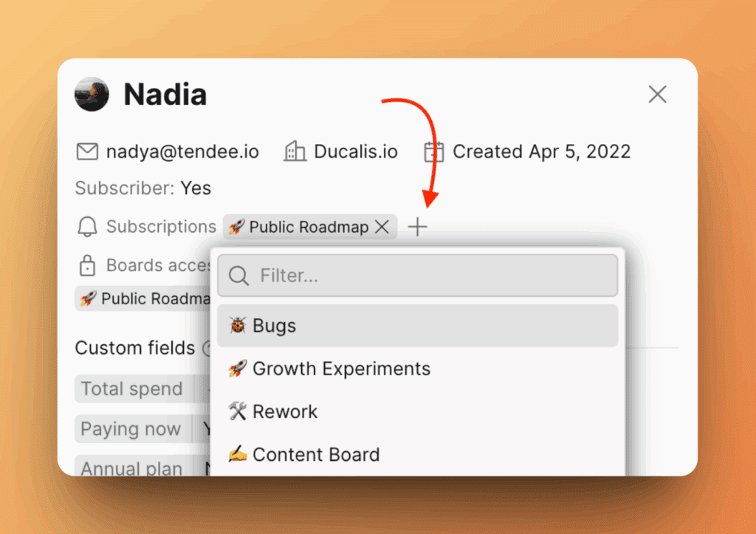Click Nadia's profile avatar

pyautogui.click(x=92, y=95)
